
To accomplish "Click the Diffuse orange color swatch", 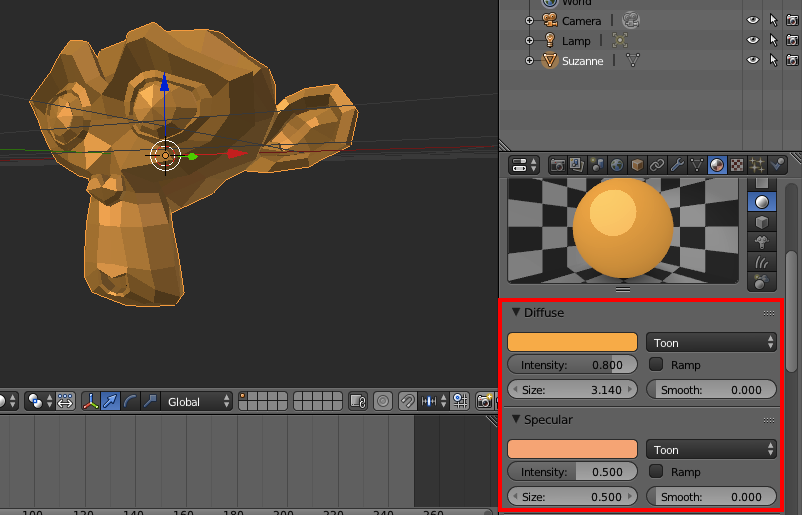I will tap(572, 342).
